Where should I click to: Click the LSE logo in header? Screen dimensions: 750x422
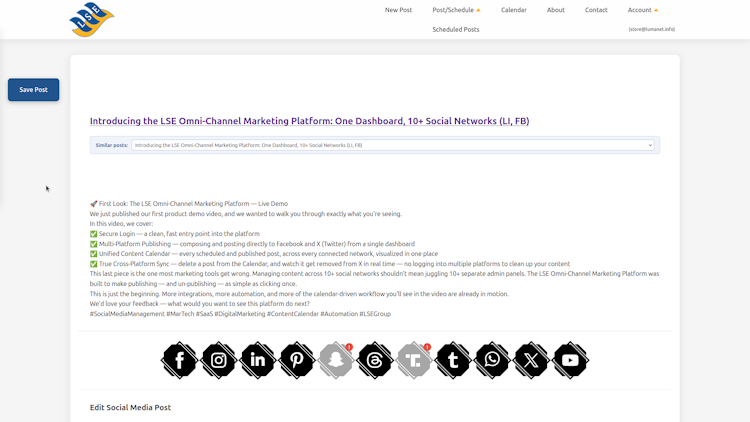coord(91,20)
